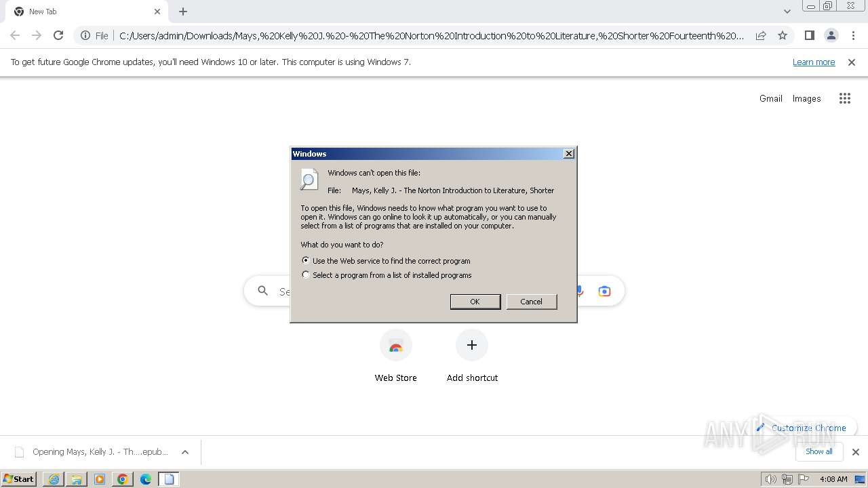Bookmark this tab with the star icon
The width and height of the screenshot is (868, 488).
coord(783,35)
